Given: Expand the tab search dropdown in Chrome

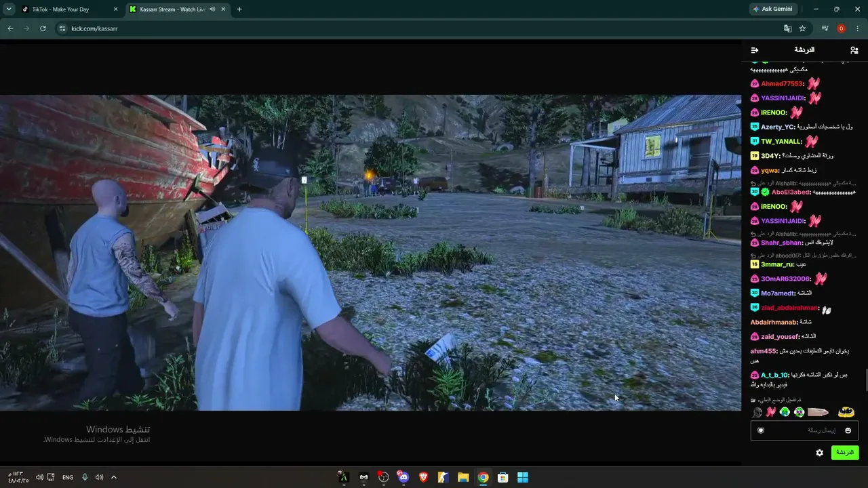Looking at the screenshot, I should click(x=9, y=9).
